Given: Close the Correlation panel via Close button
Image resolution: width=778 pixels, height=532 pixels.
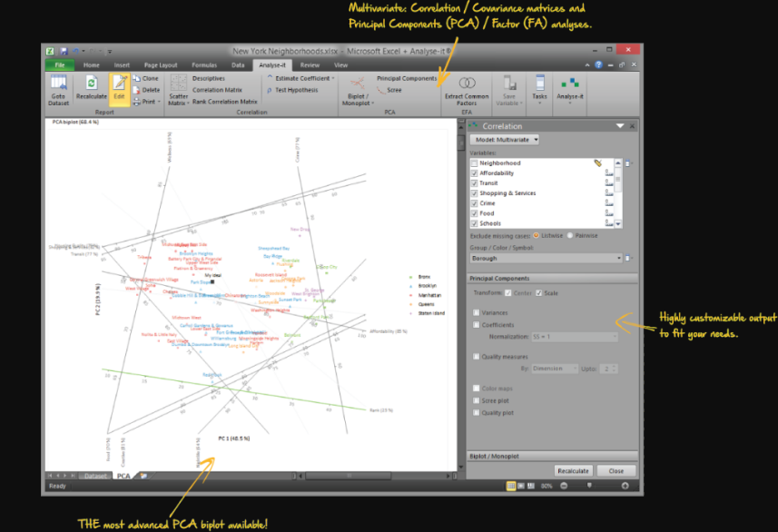Looking at the screenshot, I should (x=616, y=470).
